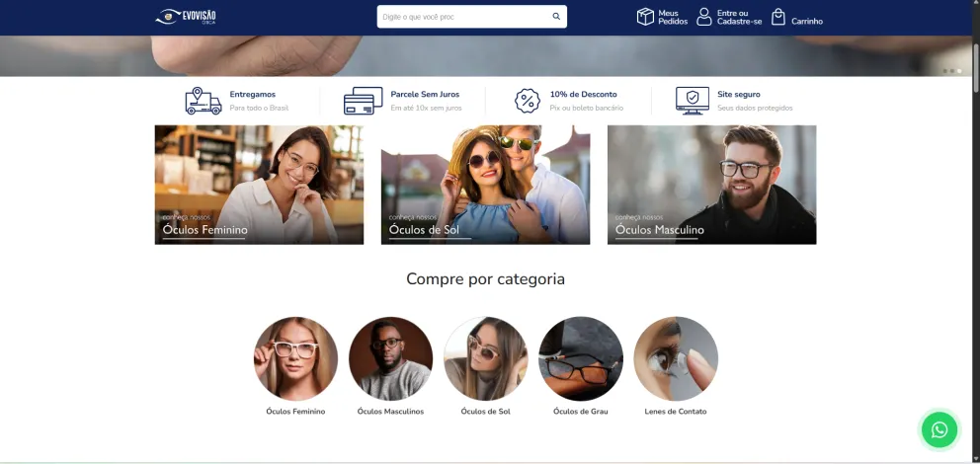980x464 pixels.
Task: Open Óculos Feminino banner
Action: [260, 185]
